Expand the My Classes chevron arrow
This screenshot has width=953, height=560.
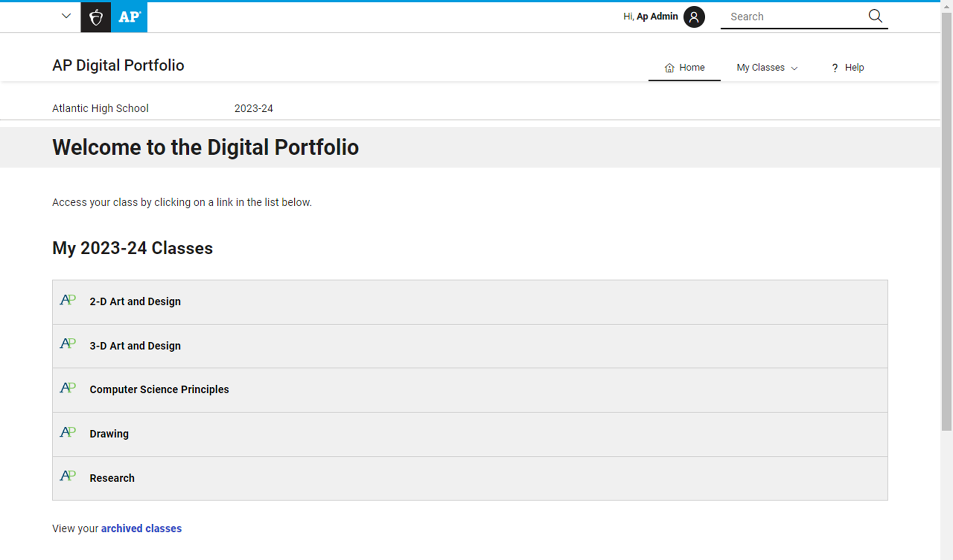click(x=794, y=68)
